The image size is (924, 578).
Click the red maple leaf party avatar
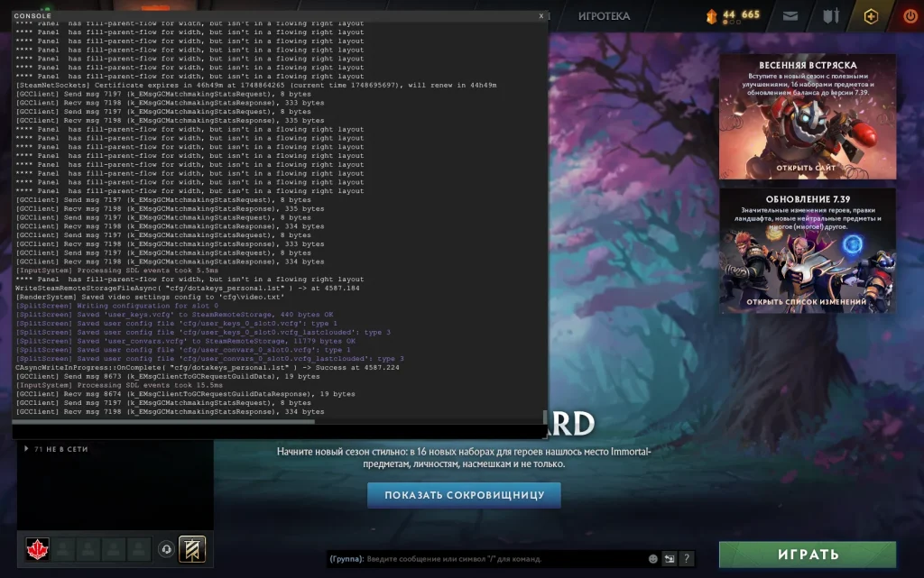click(x=37, y=549)
